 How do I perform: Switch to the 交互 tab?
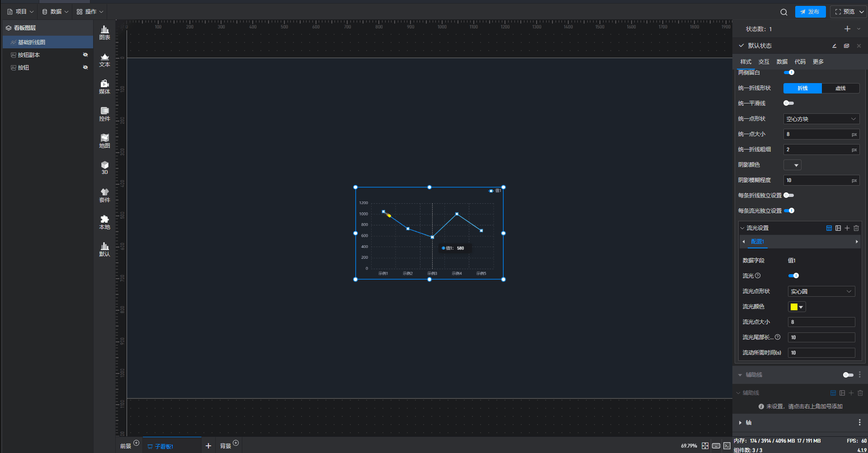pos(764,62)
